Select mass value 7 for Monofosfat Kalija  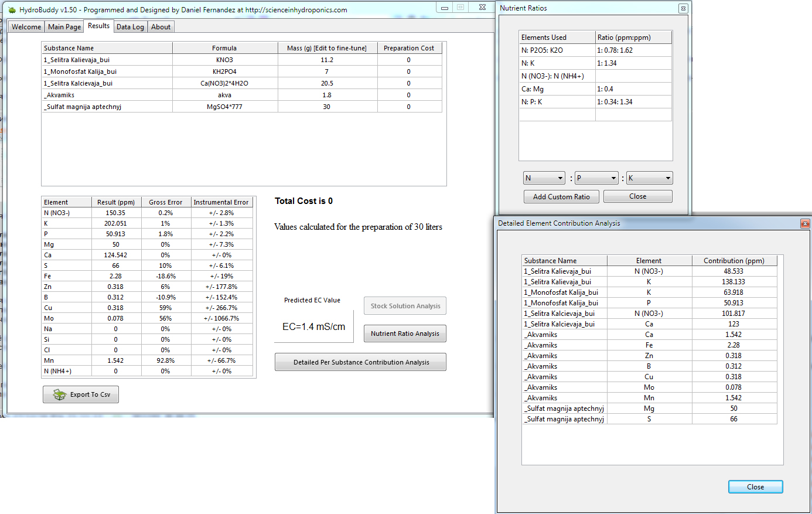click(x=327, y=72)
